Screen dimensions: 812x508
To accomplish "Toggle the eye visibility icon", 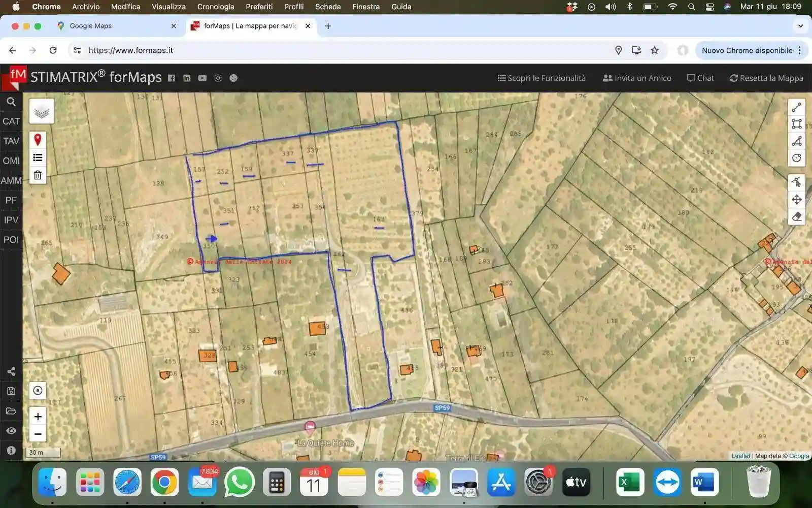I will tap(11, 431).
